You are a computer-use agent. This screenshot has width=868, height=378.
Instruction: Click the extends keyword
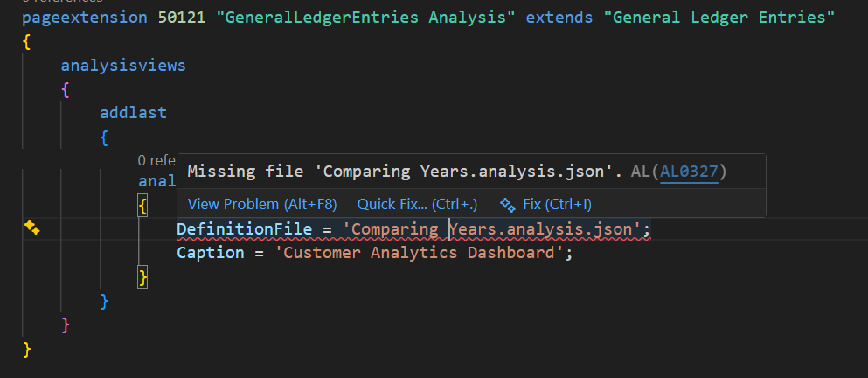coord(556,17)
